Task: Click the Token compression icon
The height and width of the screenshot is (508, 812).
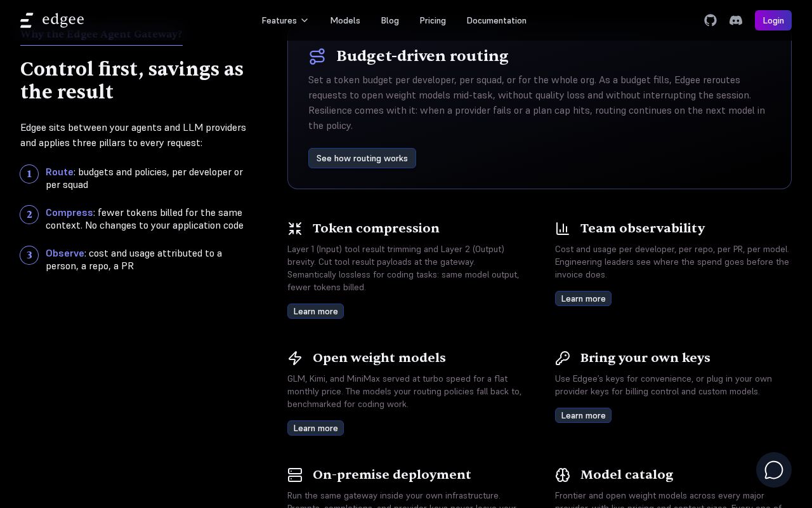Action: [x=295, y=229]
